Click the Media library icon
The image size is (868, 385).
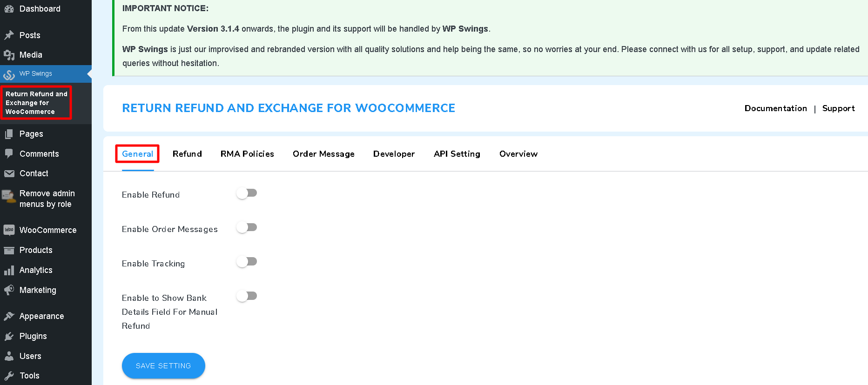(x=9, y=55)
